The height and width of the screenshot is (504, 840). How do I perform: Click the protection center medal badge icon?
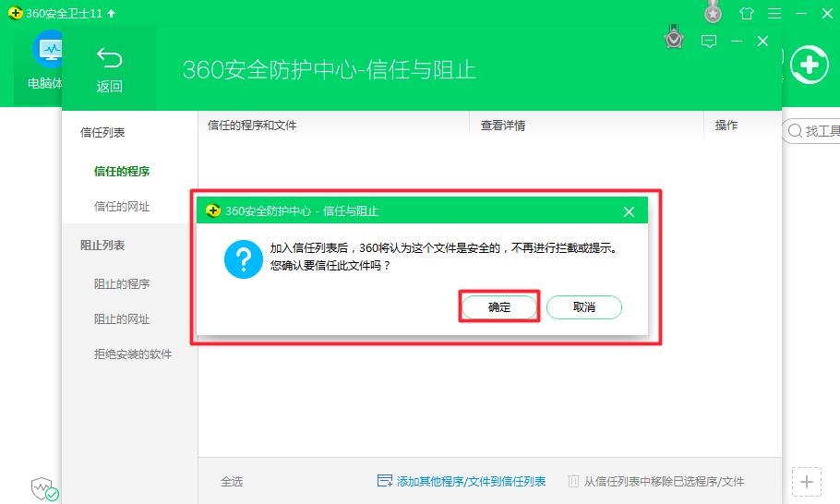674,38
